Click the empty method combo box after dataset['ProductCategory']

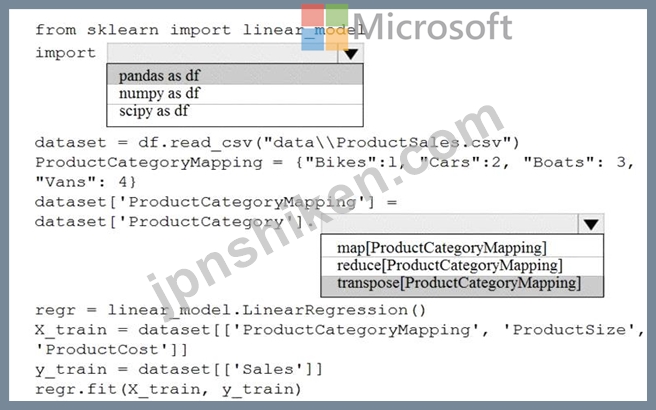[450, 224]
